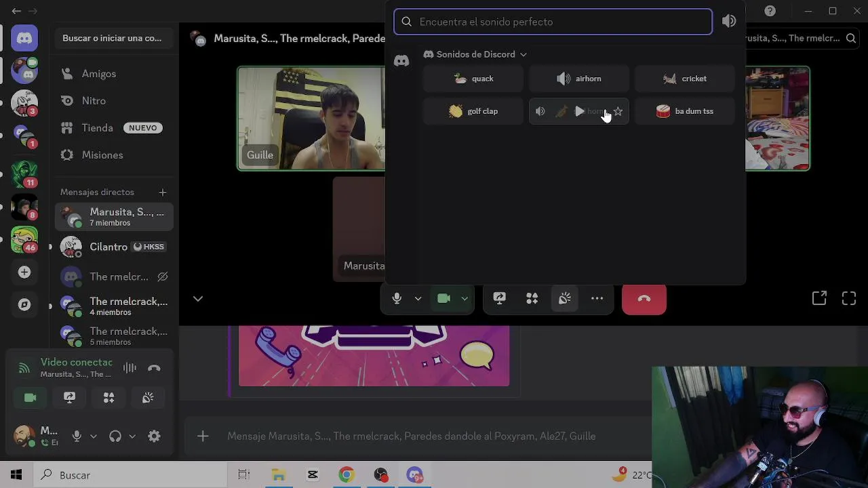Disconnect from voice in user panel
Image resolution: width=868 pixels, height=488 pixels.
[154, 368]
